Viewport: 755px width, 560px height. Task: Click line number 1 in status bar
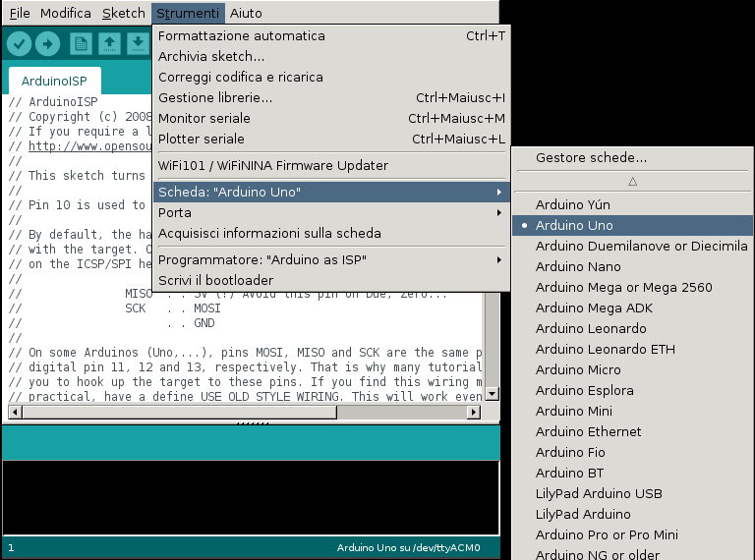(11, 548)
